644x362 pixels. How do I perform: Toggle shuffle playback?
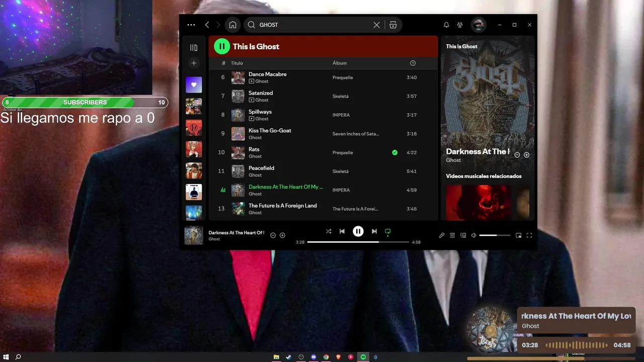[x=329, y=231]
